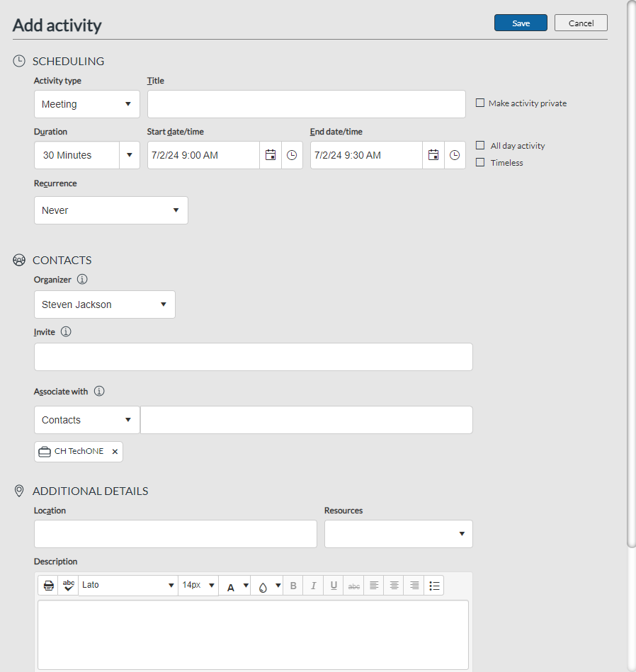Open the calendar picker for Start date/time
The image size is (636, 672).
tap(271, 155)
